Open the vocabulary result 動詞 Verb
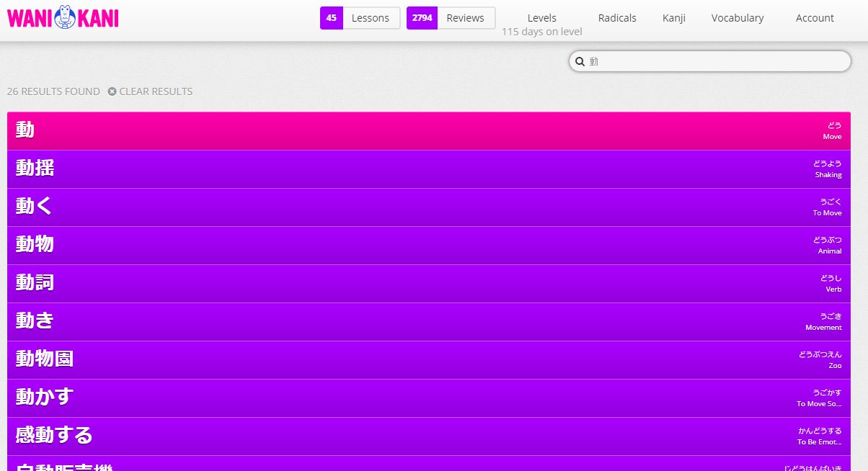 point(429,284)
